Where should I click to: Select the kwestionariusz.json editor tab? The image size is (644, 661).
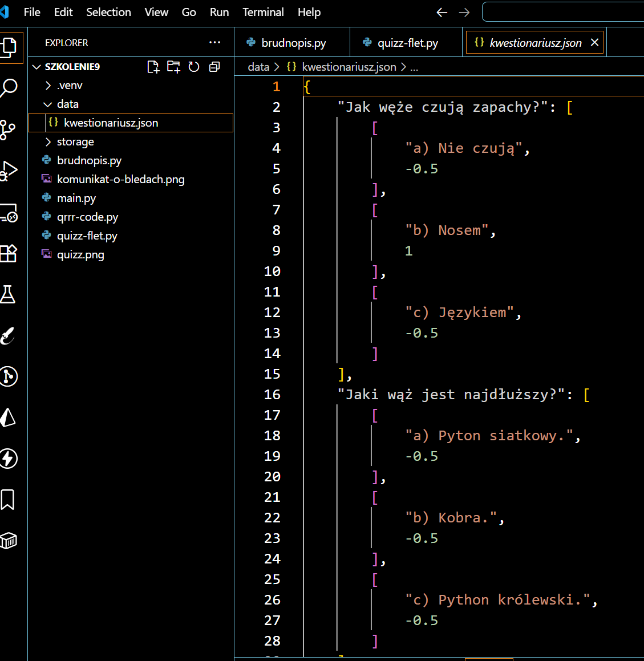[x=535, y=42]
